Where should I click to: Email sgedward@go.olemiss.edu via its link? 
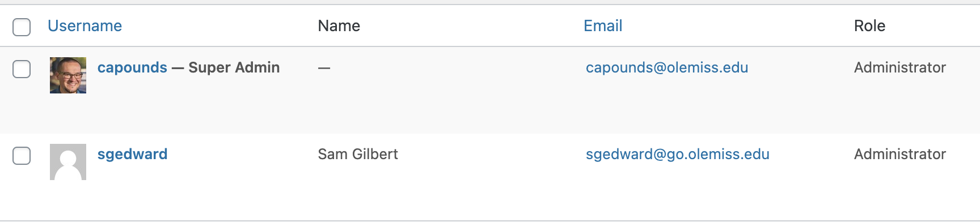point(678,154)
